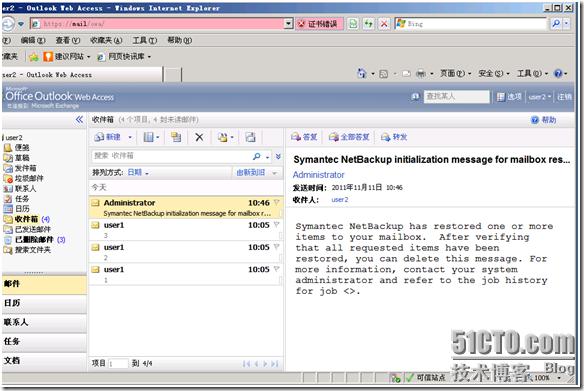Change sort-by date dropdown
The width and height of the screenshot is (584, 391).
(138, 172)
